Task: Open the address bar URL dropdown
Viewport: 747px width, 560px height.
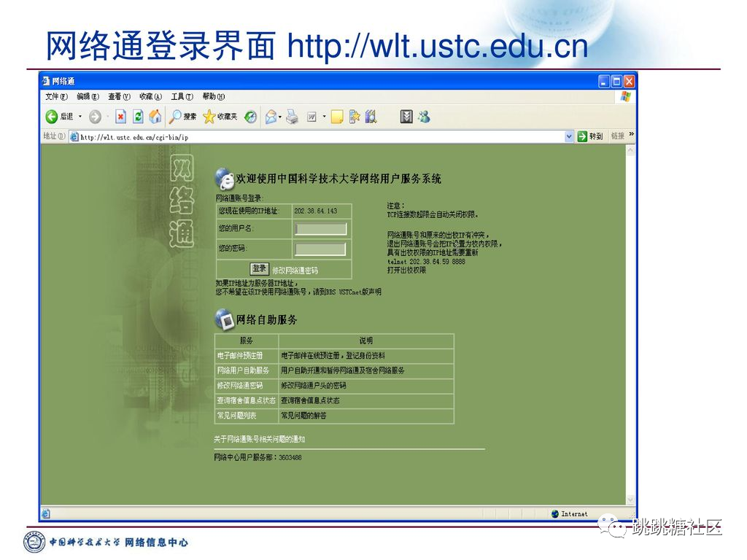Action: (x=569, y=136)
